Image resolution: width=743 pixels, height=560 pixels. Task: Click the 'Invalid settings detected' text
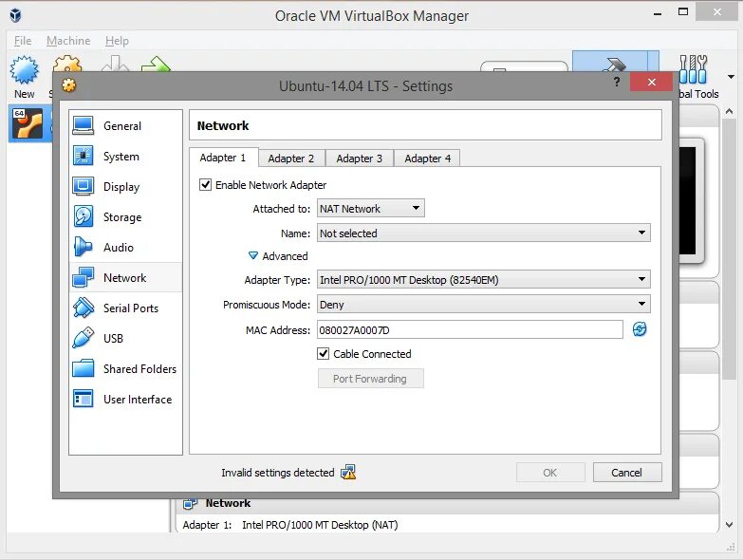click(278, 473)
